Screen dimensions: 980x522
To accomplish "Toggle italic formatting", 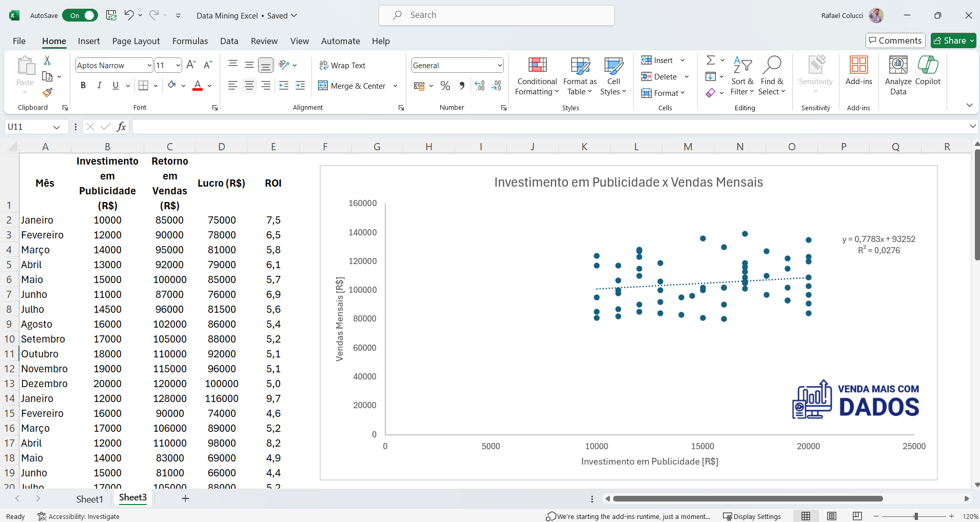I will click(100, 85).
